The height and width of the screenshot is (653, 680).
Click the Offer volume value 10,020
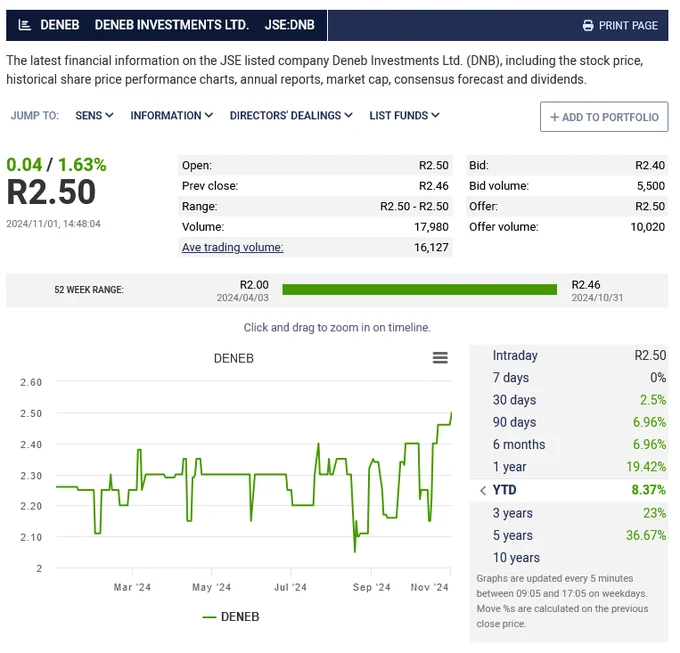coord(648,227)
